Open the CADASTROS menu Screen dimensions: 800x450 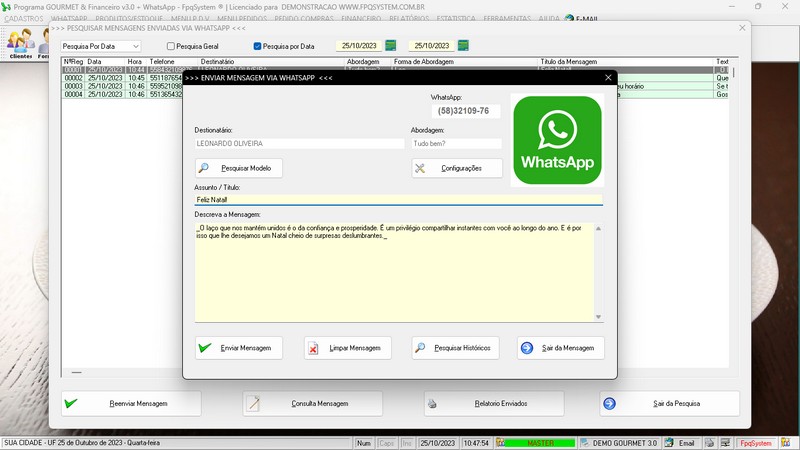[23, 18]
